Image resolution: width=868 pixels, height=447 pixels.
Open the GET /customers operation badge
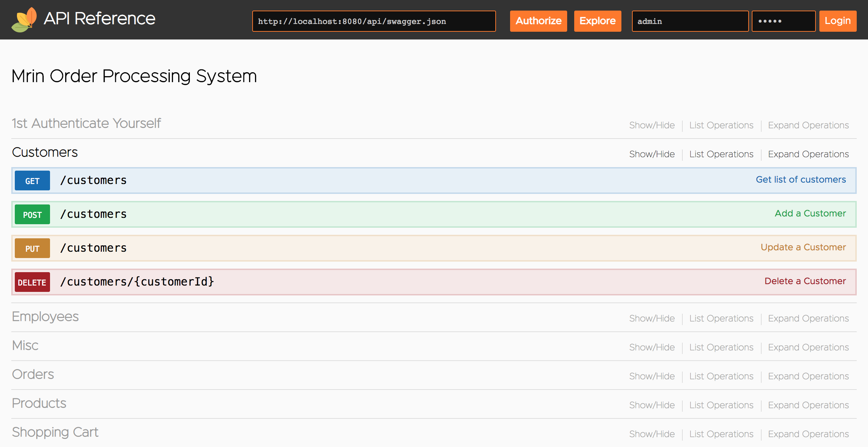32,181
